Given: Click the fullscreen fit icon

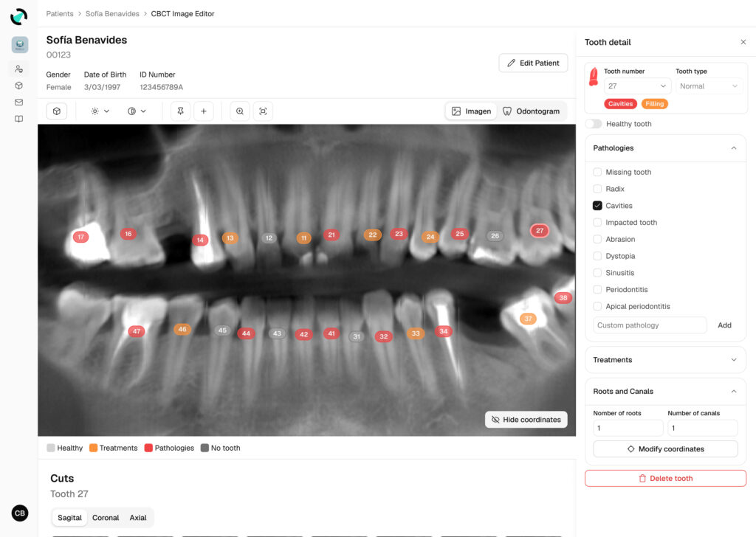Looking at the screenshot, I should click(263, 111).
